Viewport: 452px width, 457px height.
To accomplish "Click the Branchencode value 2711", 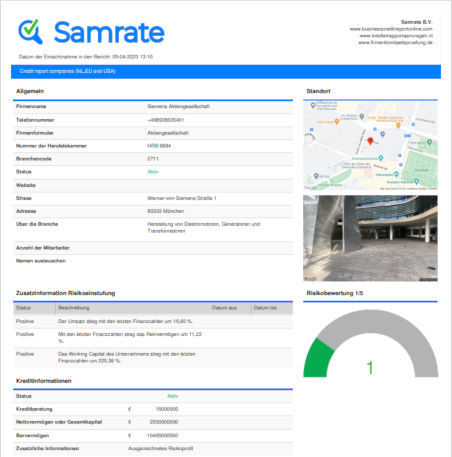I will 153,159.
